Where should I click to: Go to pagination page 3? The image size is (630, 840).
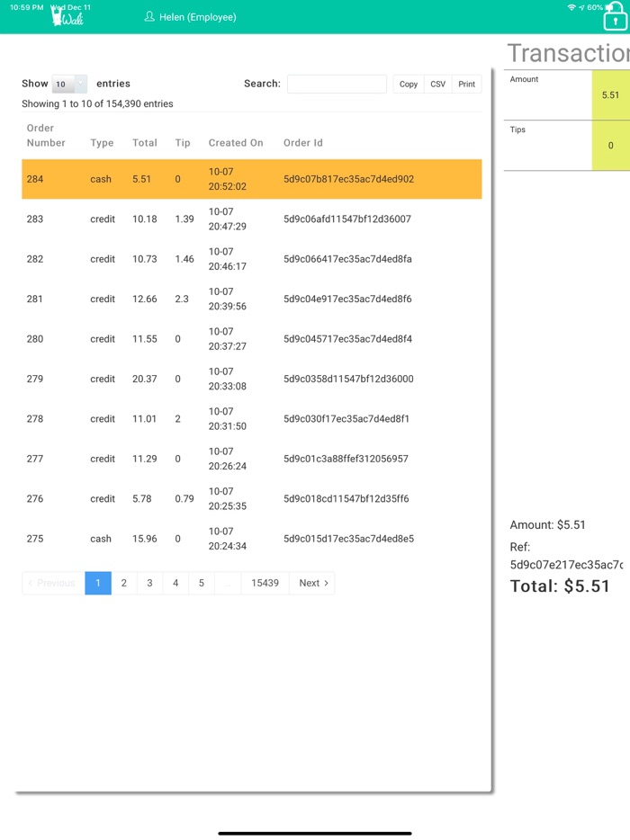pyautogui.click(x=149, y=583)
